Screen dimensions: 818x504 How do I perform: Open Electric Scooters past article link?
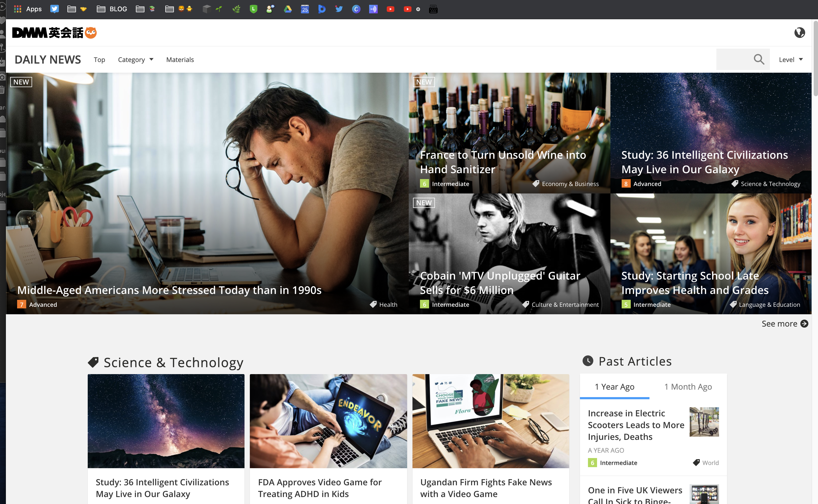[636, 425]
